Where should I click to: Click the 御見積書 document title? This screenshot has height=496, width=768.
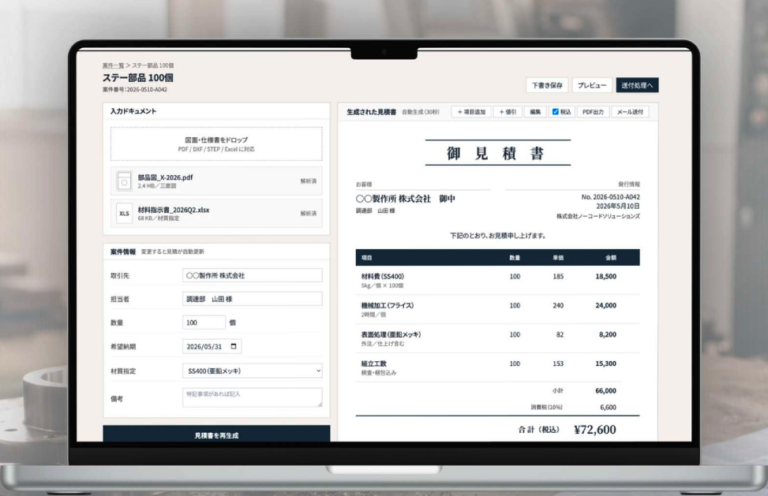coord(496,153)
